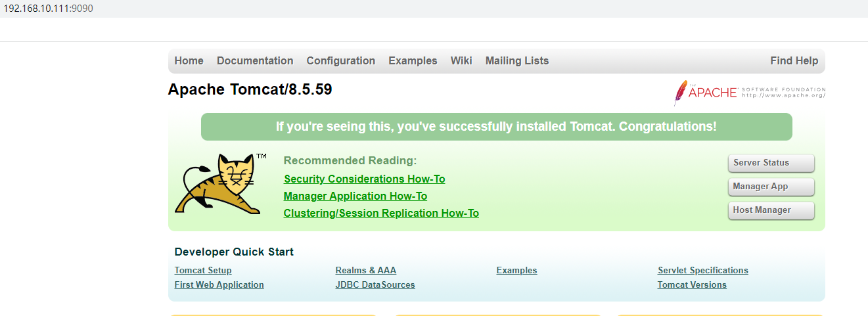Click Find Help in the nav bar

point(794,60)
